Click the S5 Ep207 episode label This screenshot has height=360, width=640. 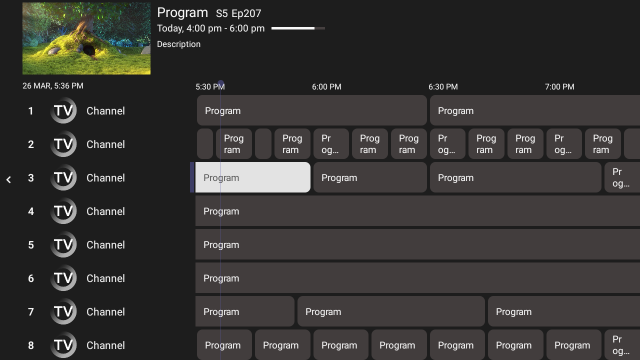[238, 13]
